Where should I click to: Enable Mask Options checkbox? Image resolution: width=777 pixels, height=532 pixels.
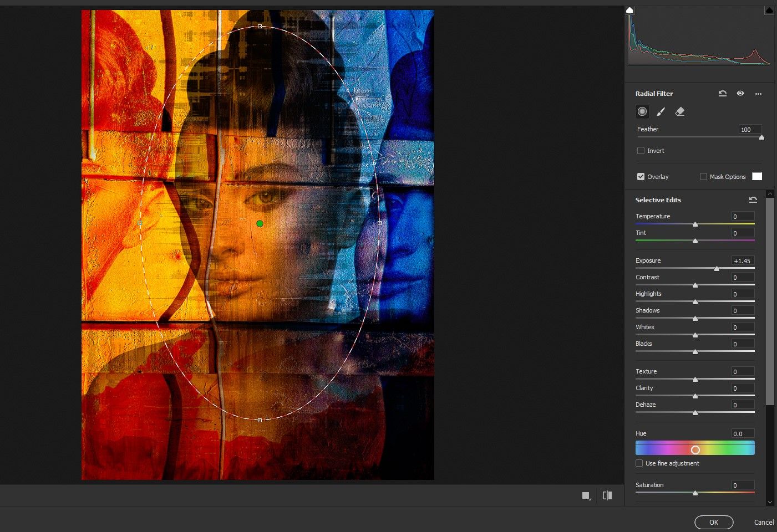click(703, 176)
